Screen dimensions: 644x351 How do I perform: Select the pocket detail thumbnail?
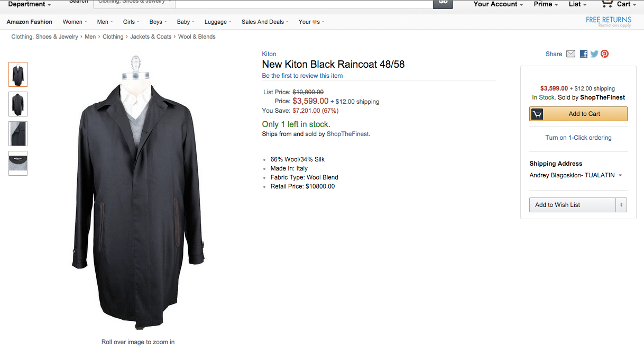tap(18, 133)
